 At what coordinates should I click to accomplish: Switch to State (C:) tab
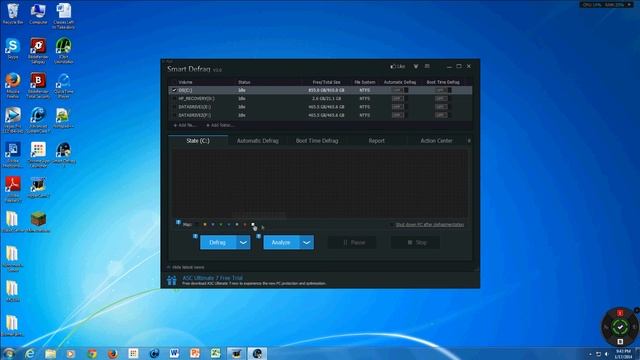tap(198, 140)
